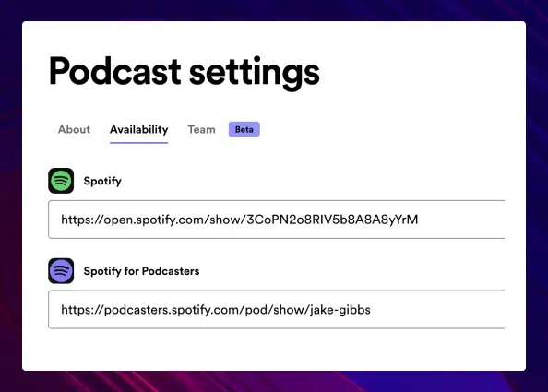Click the green Spotify logo icon

pyautogui.click(x=61, y=181)
